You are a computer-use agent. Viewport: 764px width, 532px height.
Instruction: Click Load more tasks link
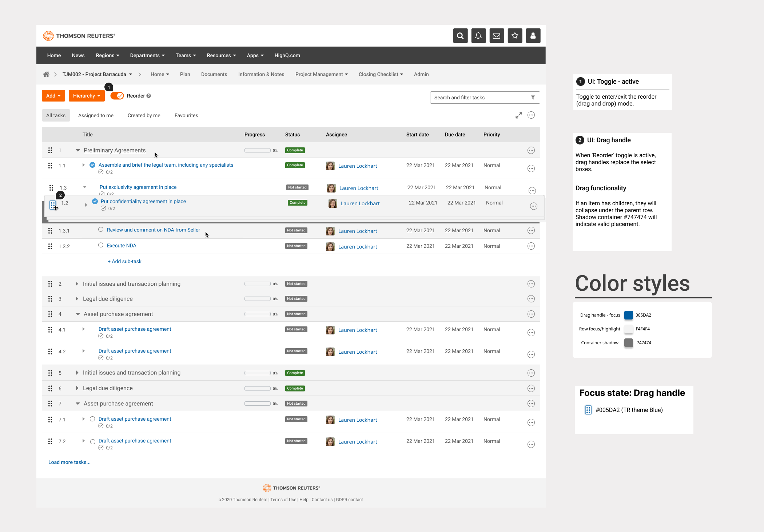coord(69,462)
